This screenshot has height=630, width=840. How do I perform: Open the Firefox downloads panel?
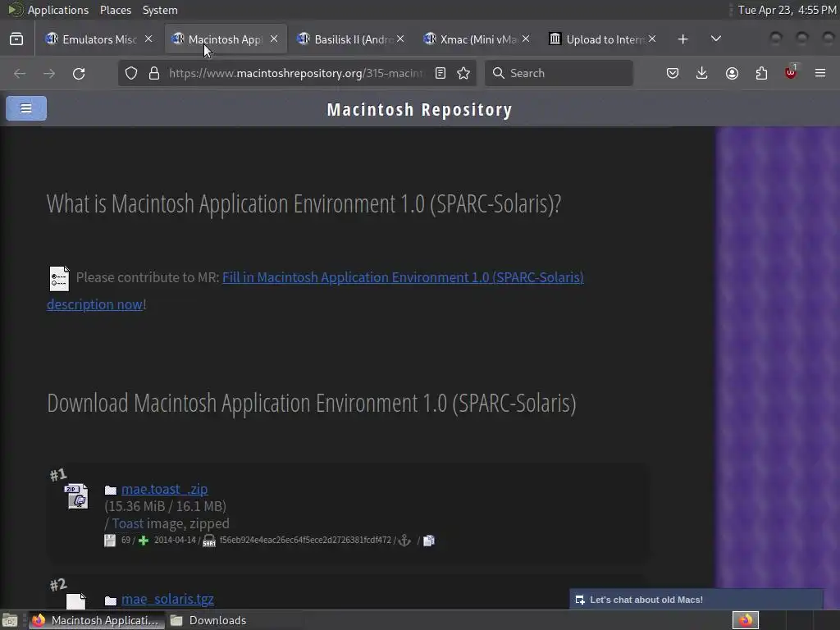tap(702, 73)
